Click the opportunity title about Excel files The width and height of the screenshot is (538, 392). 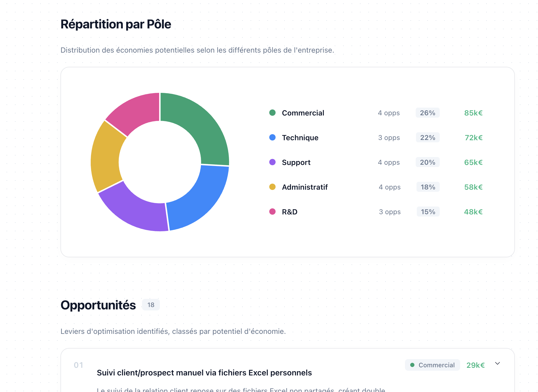click(204, 373)
